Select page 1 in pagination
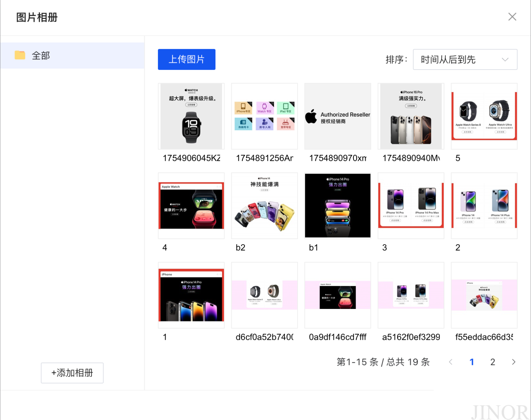The height and width of the screenshot is (420, 531). pos(472,362)
